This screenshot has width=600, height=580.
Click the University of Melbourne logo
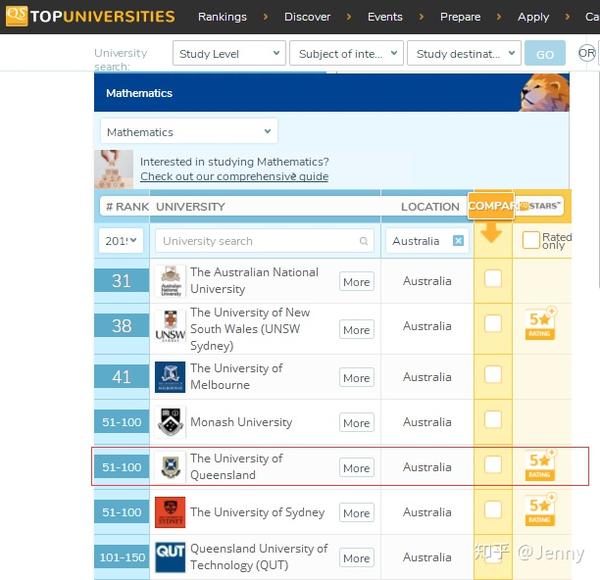pyautogui.click(x=170, y=377)
